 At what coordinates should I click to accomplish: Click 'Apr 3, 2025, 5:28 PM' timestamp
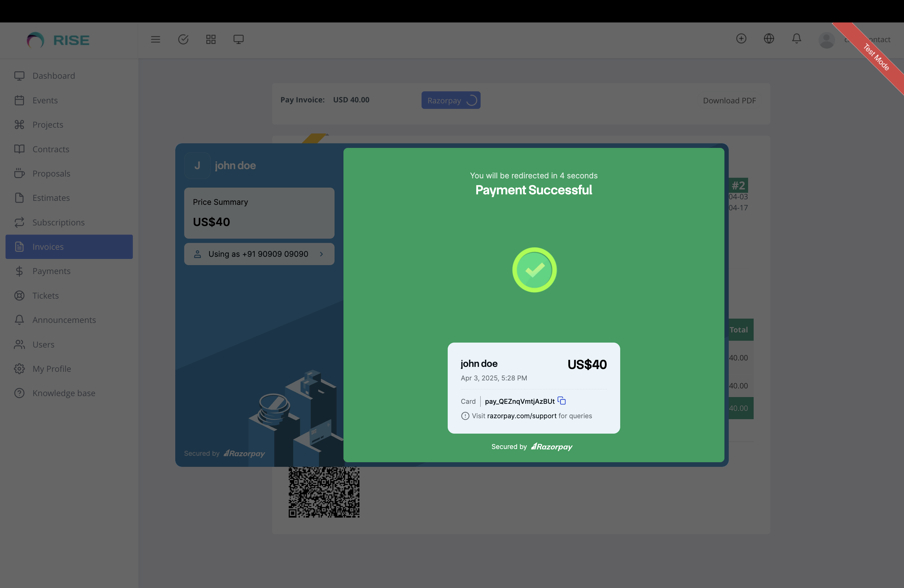494,378
